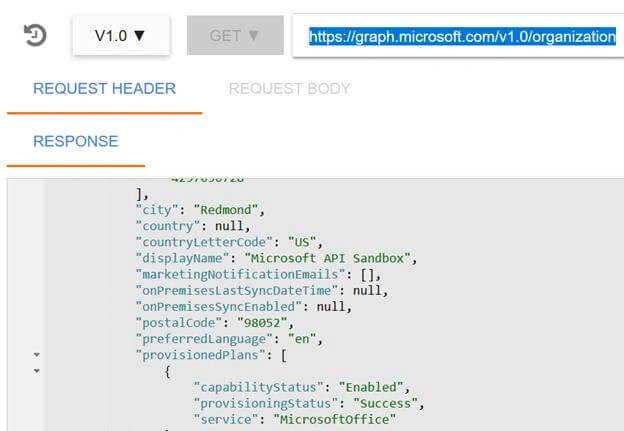Viewport: 624px width, 431px height.
Task: Open the request history icon
Action: (35, 35)
